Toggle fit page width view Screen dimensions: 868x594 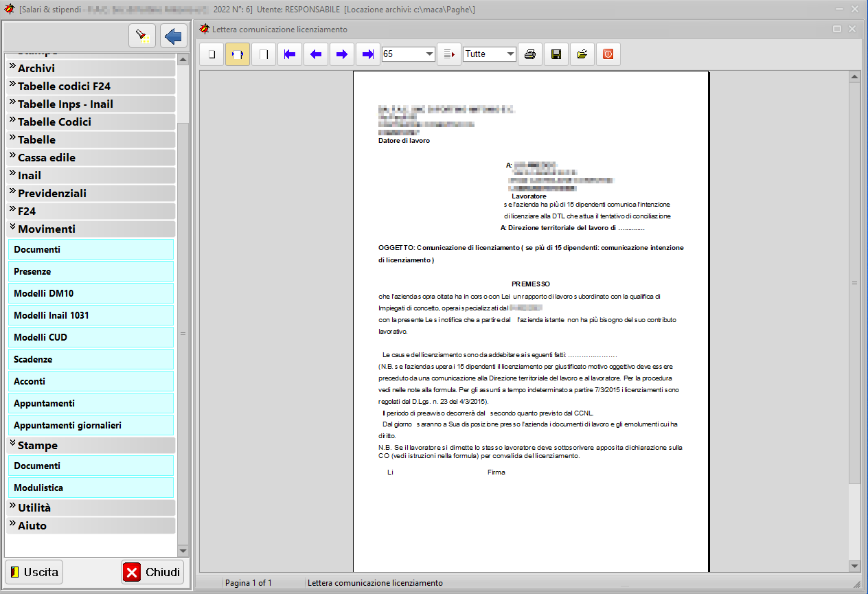pos(238,54)
